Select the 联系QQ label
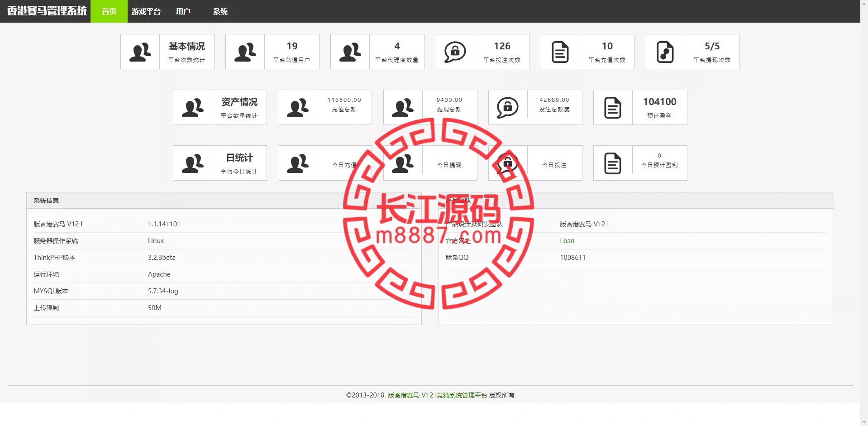Screen dimensions: 868x426 (x=457, y=258)
